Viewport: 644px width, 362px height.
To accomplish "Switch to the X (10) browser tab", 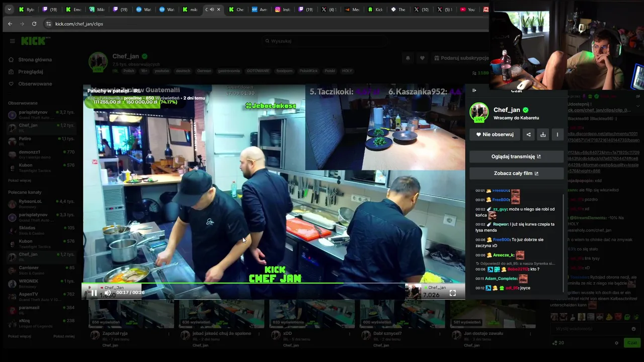I will click(422, 9).
